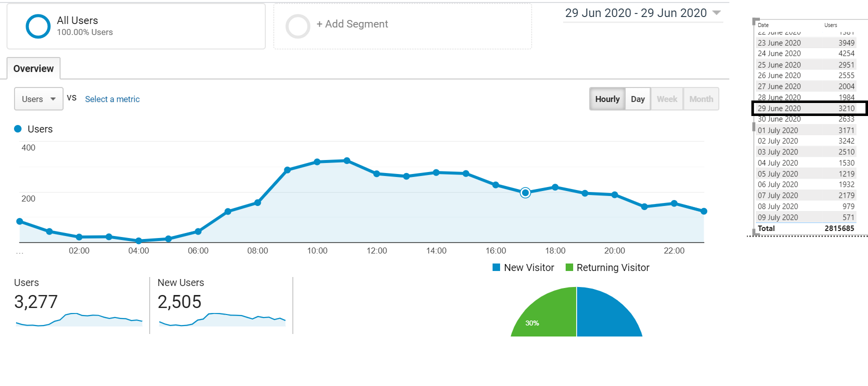Image resolution: width=868 pixels, height=386 pixels.
Task: Click the 09 July 2020 date cell
Action: click(778, 217)
